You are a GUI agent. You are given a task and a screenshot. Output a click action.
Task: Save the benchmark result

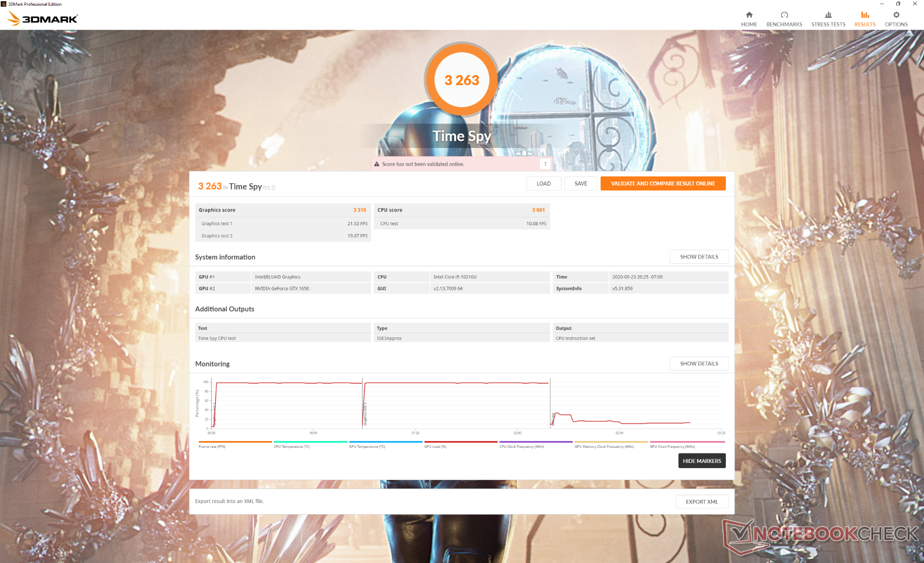click(580, 183)
